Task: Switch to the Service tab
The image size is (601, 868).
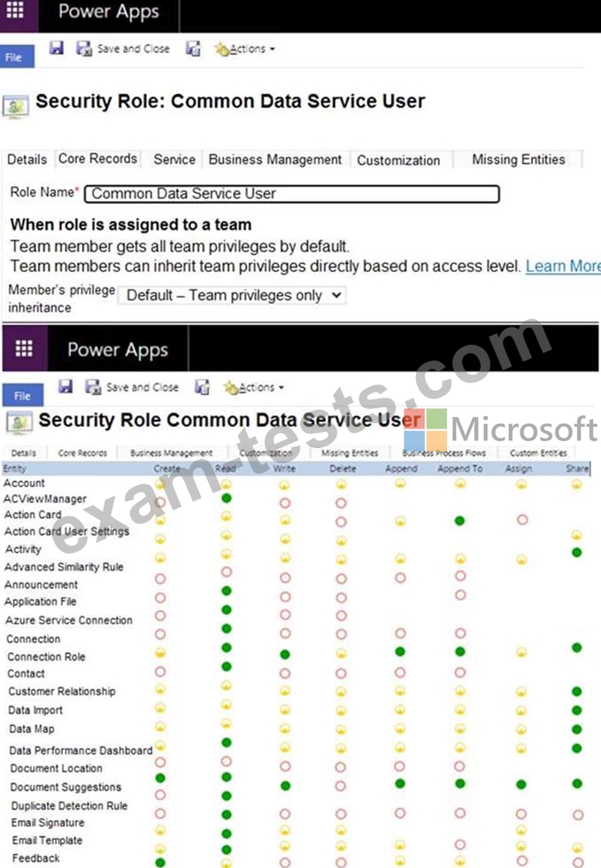Action: coord(174,159)
